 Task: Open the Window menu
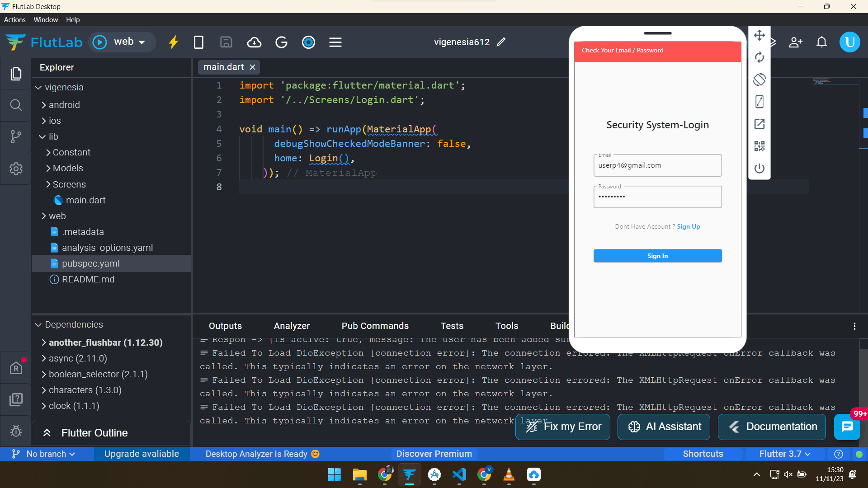[46, 20]
